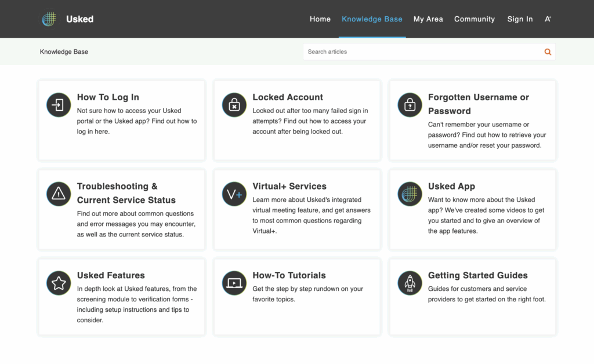Open the text size accessibility option

point(548,19)
